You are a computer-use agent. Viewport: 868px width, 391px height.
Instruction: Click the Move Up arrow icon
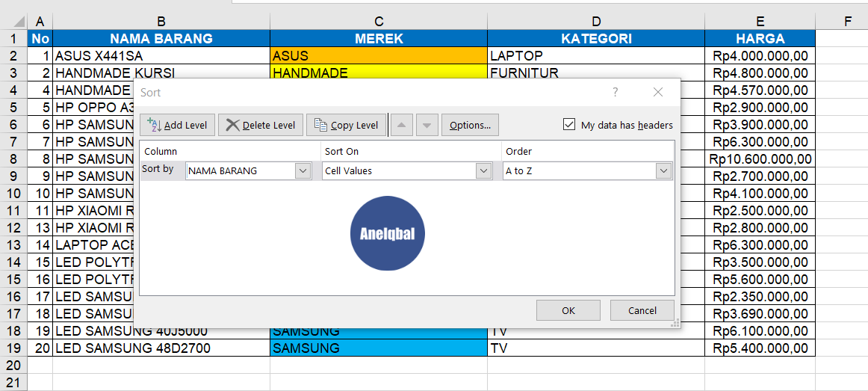click(x=402, y=125)
